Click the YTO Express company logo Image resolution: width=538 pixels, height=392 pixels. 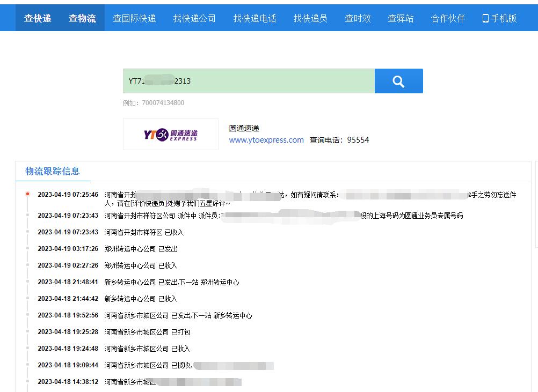click(170, 134)
